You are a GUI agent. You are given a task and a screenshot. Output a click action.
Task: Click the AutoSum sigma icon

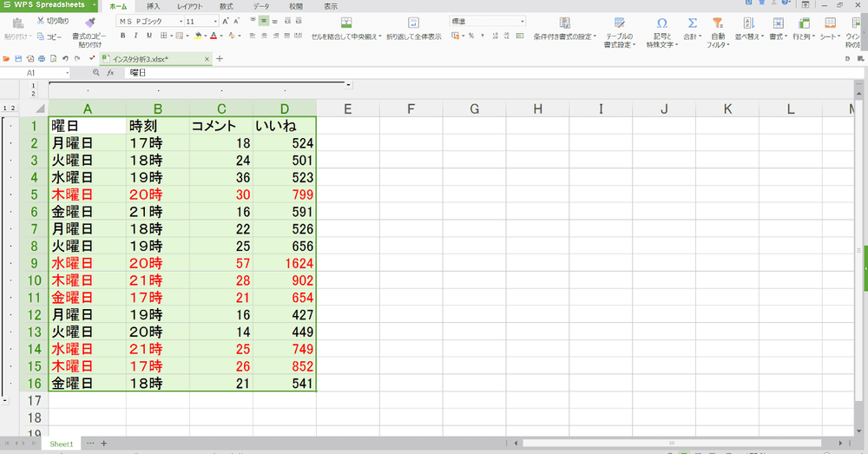692,23
